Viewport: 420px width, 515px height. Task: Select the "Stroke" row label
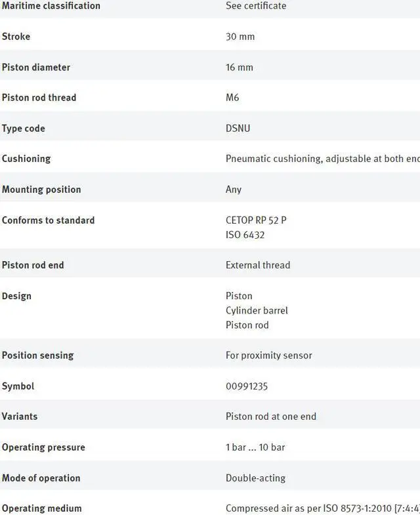[16, 37]
